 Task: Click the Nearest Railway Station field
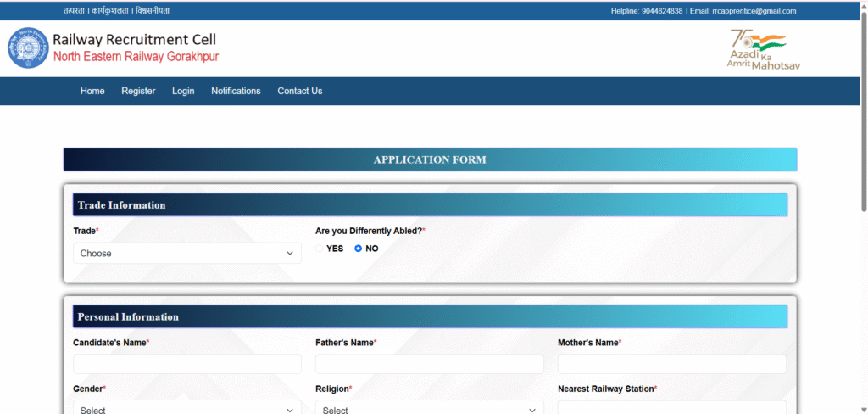tap(671, 408)
